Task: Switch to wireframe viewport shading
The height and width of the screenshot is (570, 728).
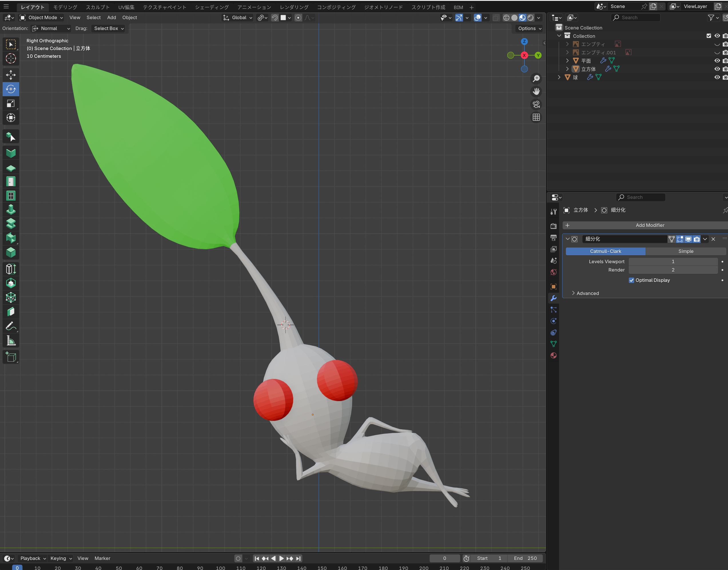Action: [506, 18]
